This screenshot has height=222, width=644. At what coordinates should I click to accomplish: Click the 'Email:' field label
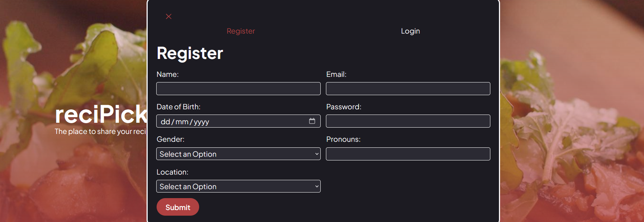[x=336, y=74]
